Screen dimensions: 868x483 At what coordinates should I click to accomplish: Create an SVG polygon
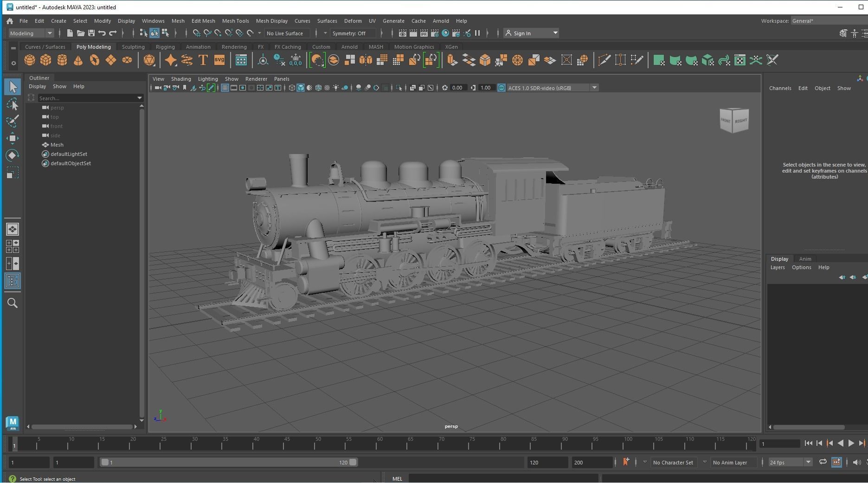pyautogui.click(x=219, y=60)
